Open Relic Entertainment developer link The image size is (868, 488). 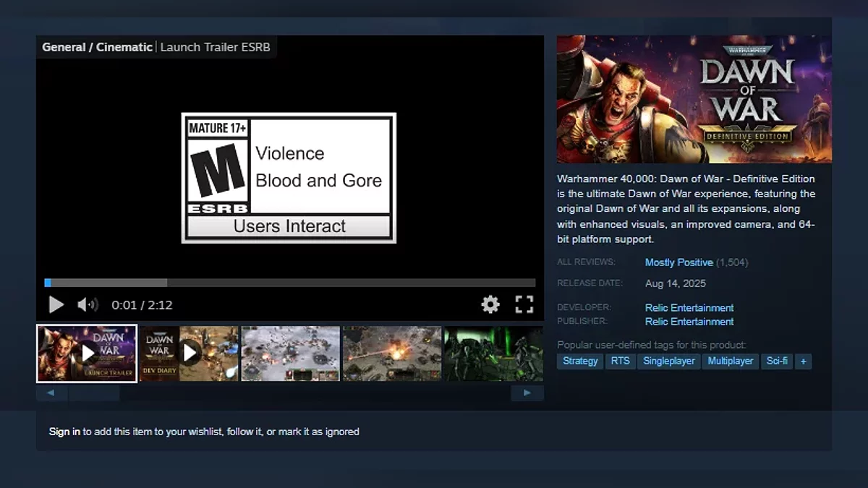point(689,308)
